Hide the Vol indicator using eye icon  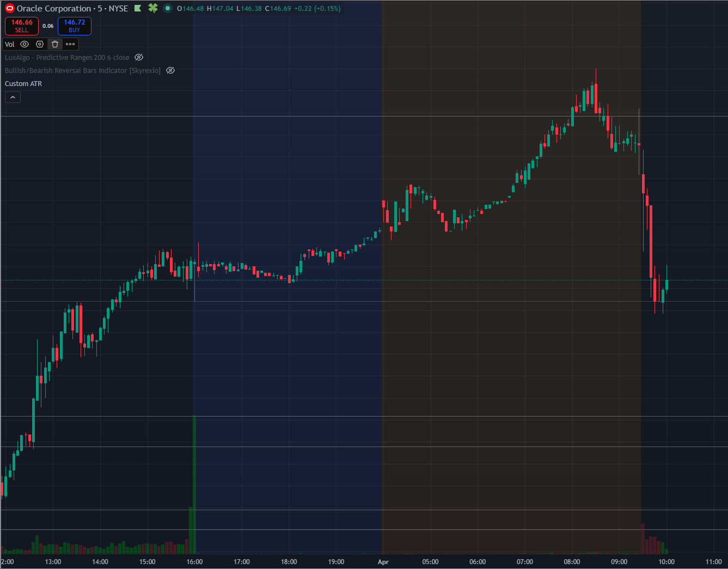25,44
